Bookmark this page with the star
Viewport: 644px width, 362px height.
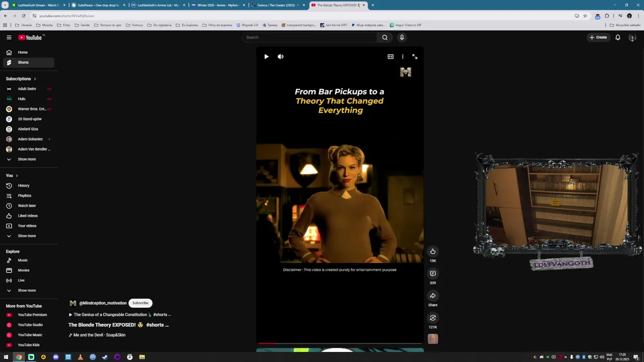pos(585,16)
